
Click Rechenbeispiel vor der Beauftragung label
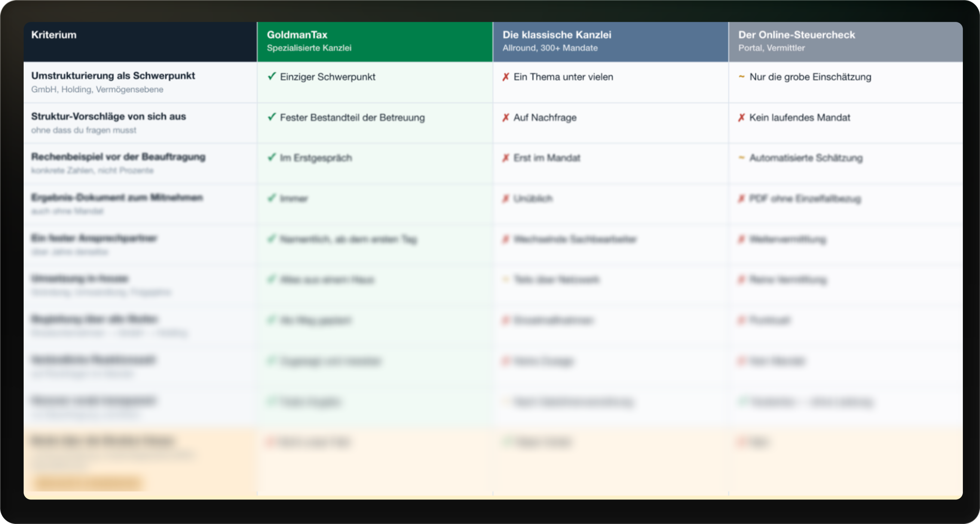coord(118,157)
